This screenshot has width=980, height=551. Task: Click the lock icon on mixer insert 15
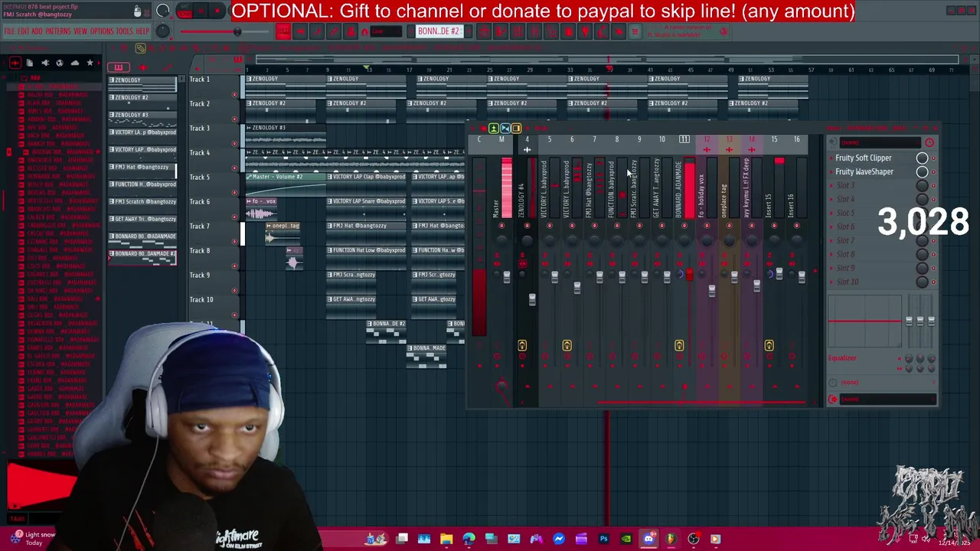click(x=769, y=346)
